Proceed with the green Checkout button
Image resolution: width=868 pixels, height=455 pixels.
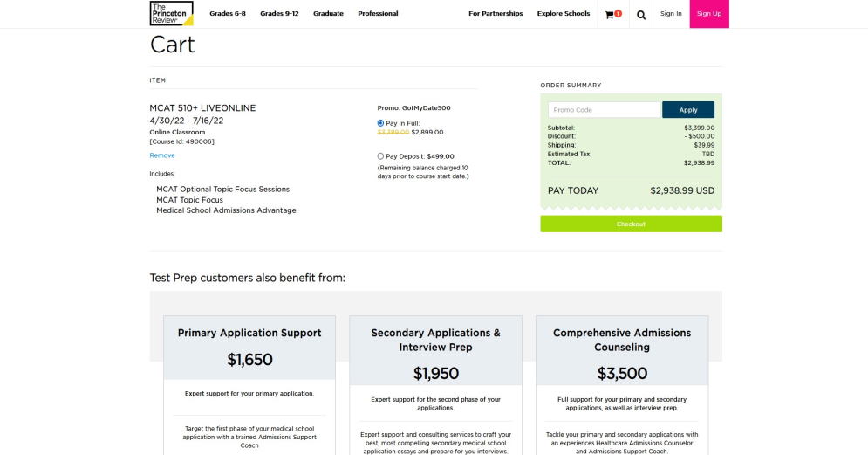(x=631, y=224)
